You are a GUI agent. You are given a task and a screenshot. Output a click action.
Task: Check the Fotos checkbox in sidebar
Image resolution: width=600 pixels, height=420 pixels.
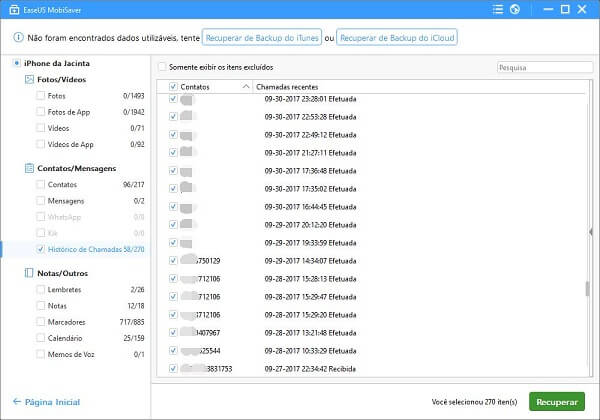[40, 96]
